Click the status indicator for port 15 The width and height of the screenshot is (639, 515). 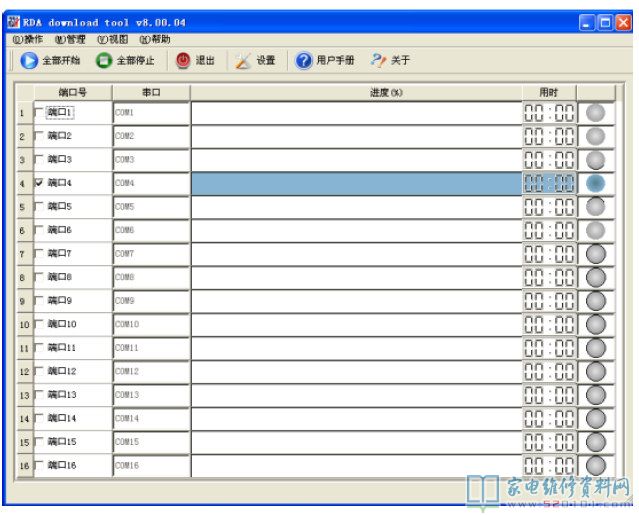pyautogui.click(x=595, y=442)
